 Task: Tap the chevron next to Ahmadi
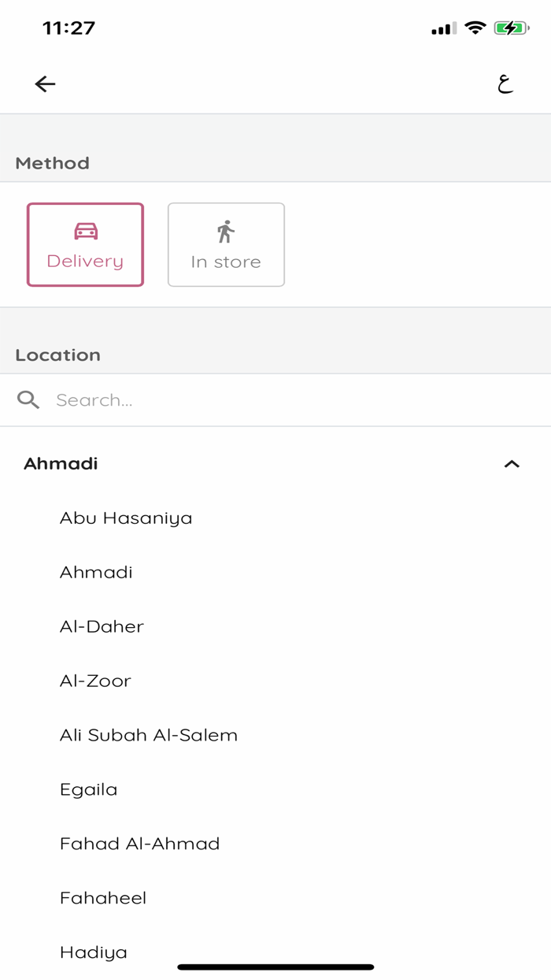[512, 464]
